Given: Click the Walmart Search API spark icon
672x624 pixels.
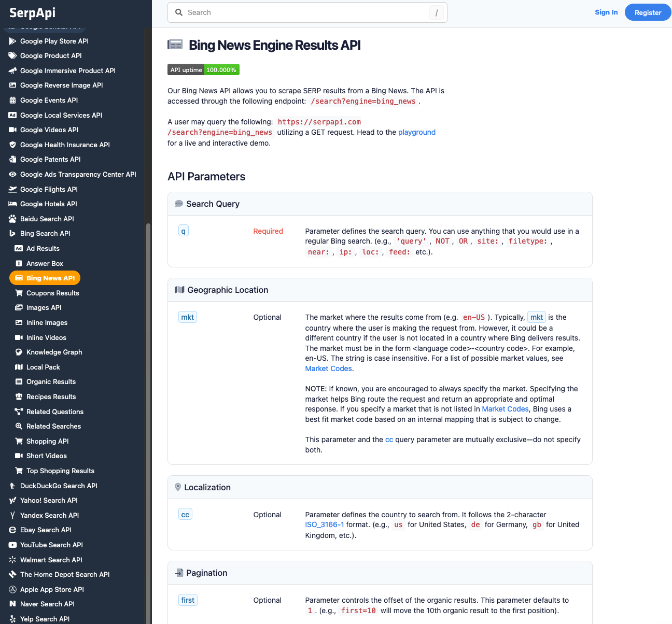Looking at the screenshot, I should (x=12, y=560).
